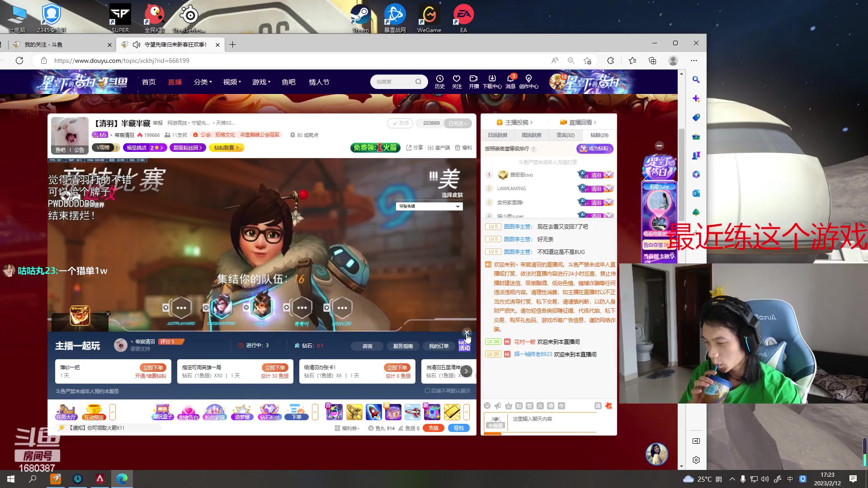868x488 pixels.
Task: Open the 粉丝家园 icon
Action: point(215,412)
